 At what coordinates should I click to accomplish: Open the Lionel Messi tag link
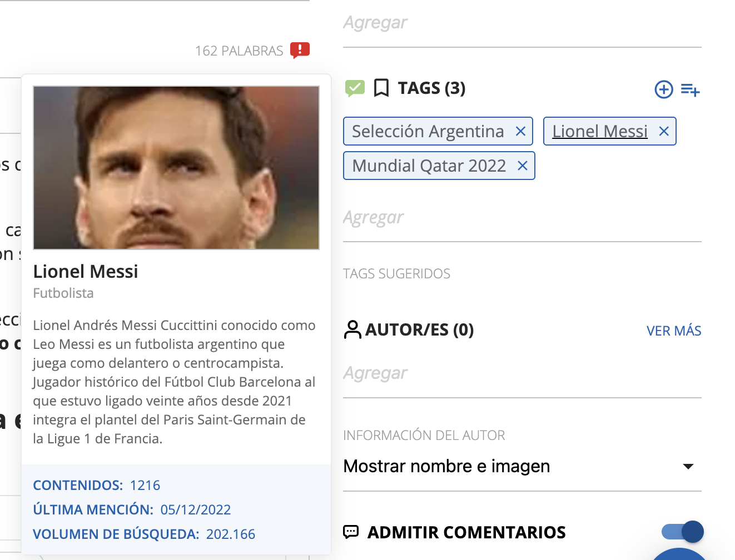tap(599, 132)
